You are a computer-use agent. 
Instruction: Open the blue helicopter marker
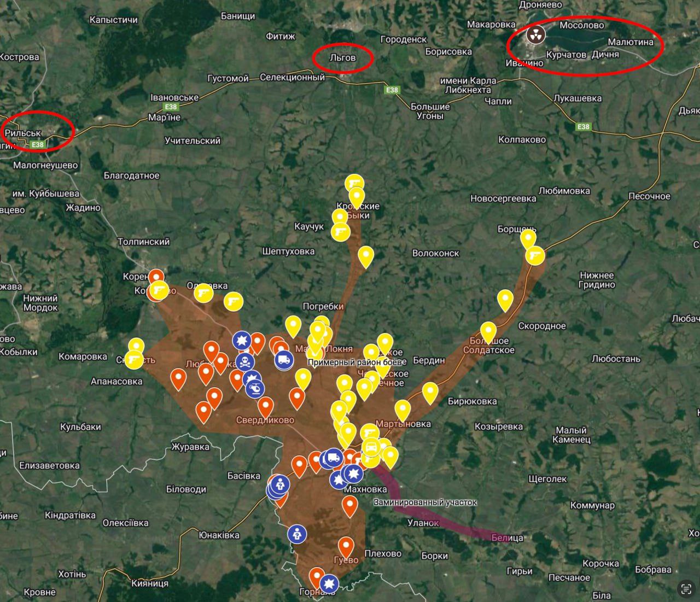(255, 389)
